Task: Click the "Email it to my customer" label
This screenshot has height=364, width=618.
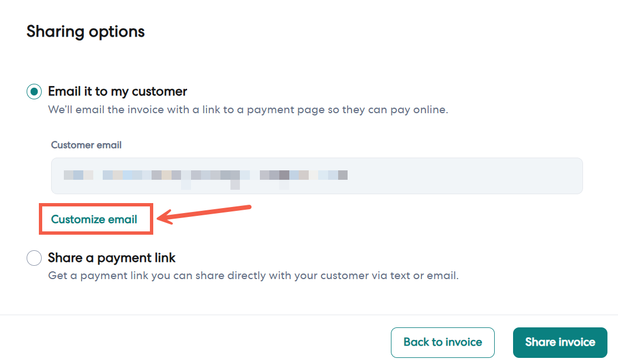Action: (x=118, y=91)
